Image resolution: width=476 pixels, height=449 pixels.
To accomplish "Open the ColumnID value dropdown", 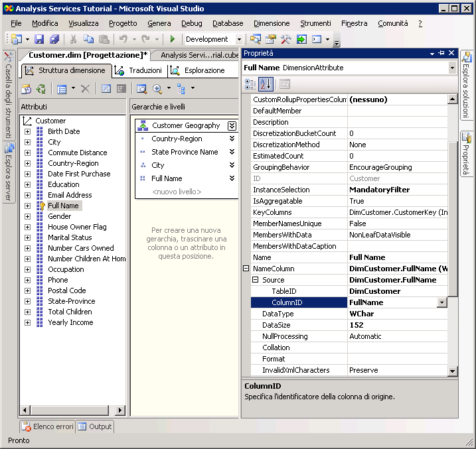I will (441, 302).
